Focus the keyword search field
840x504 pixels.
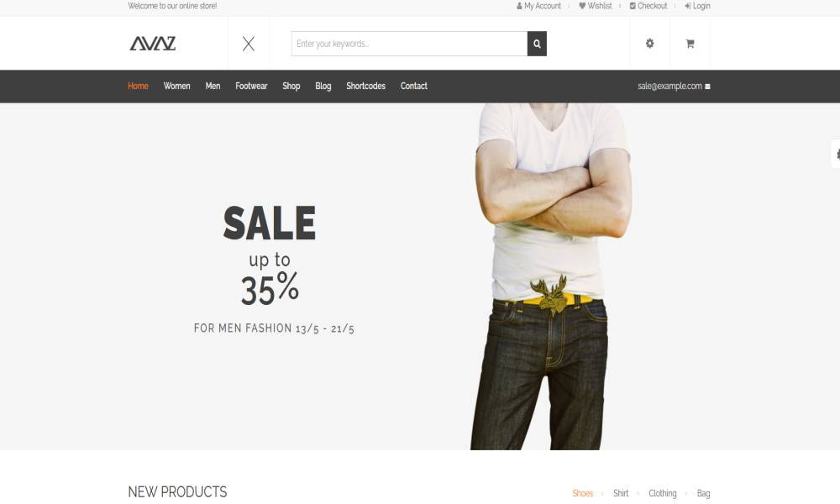tap(409, 44)
